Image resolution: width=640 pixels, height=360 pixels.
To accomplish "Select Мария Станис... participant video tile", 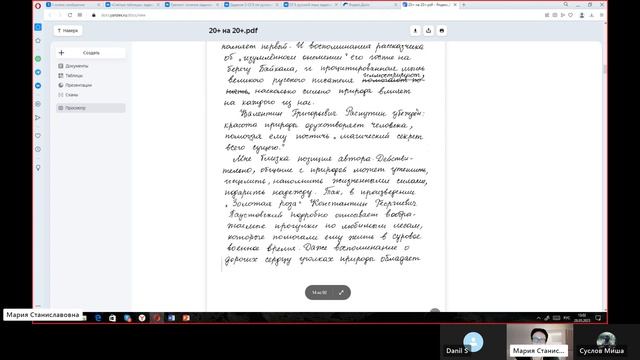I will click(x=540, y=342).
